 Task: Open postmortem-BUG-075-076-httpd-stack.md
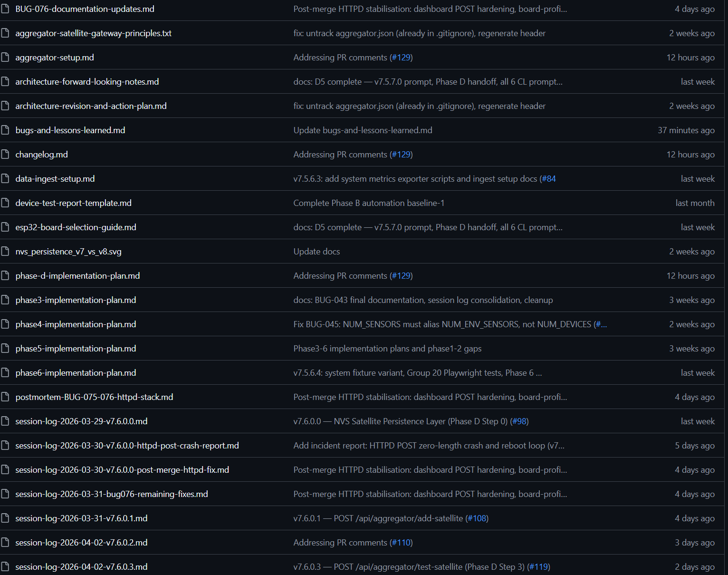click(94, 397)
